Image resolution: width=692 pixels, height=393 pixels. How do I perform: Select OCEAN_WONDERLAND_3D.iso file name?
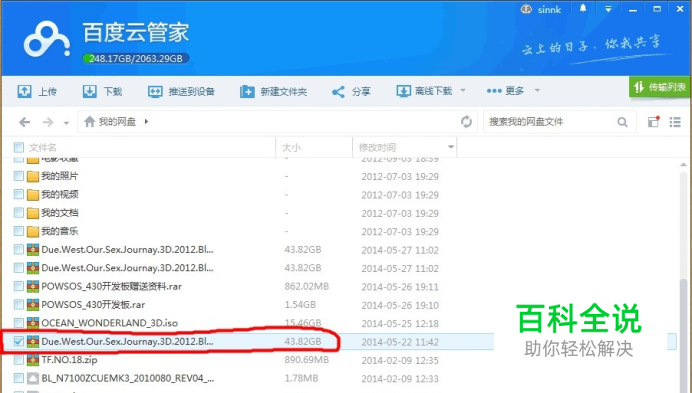(109, 323)
